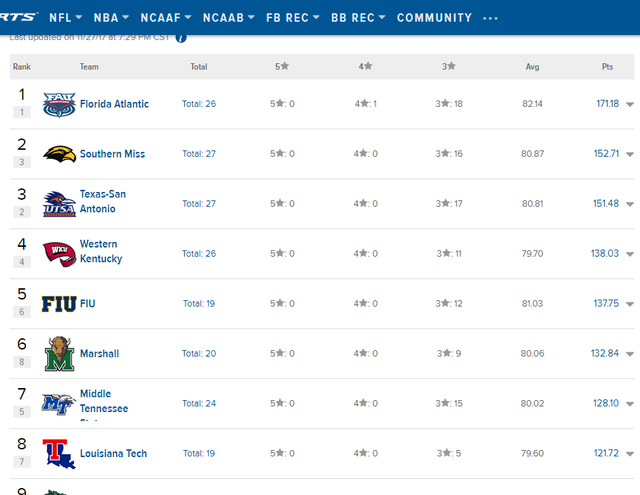Open FIU team name link

pos(87,304)
